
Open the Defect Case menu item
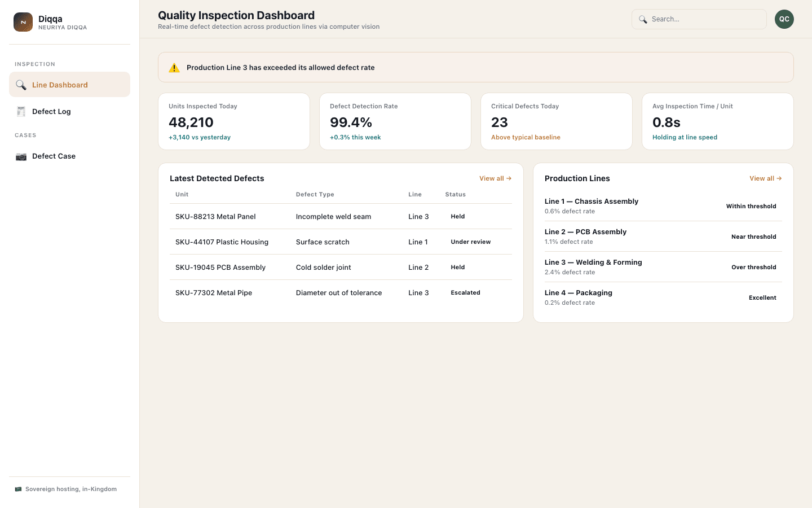(x=69, y=156)
